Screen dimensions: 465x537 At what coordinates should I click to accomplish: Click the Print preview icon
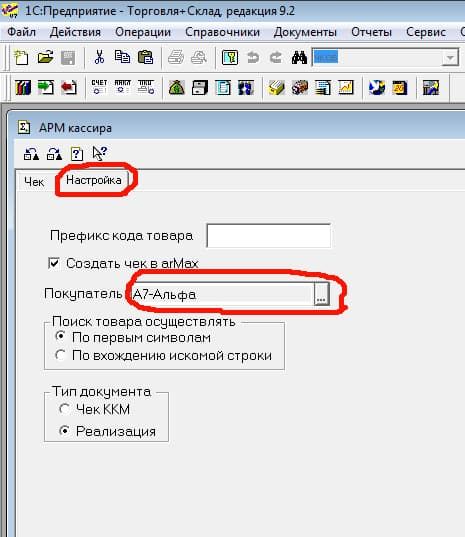pyautogui.click(x=199, y=57)
